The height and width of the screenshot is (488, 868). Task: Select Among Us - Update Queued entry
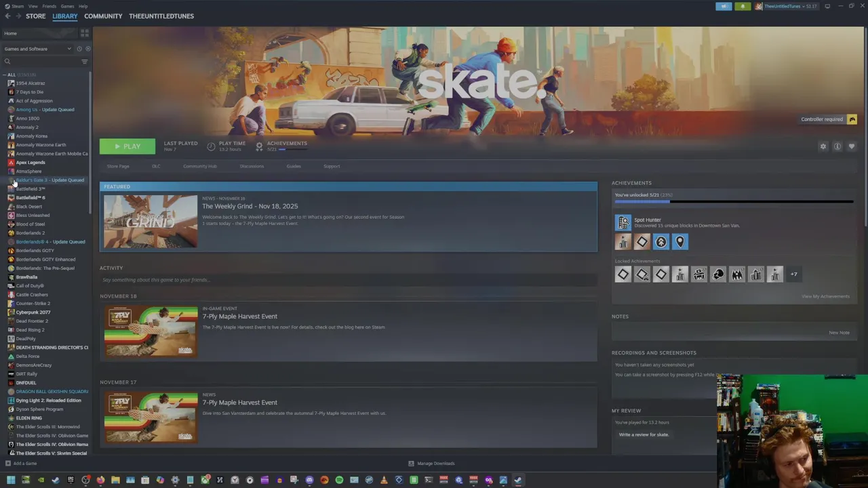pos(45,110)
